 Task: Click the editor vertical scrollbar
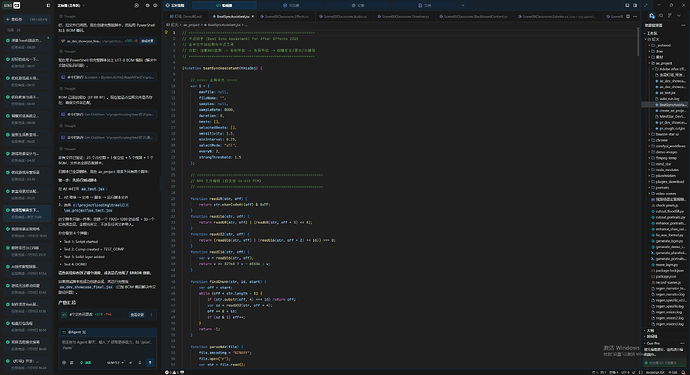(638, 42)
